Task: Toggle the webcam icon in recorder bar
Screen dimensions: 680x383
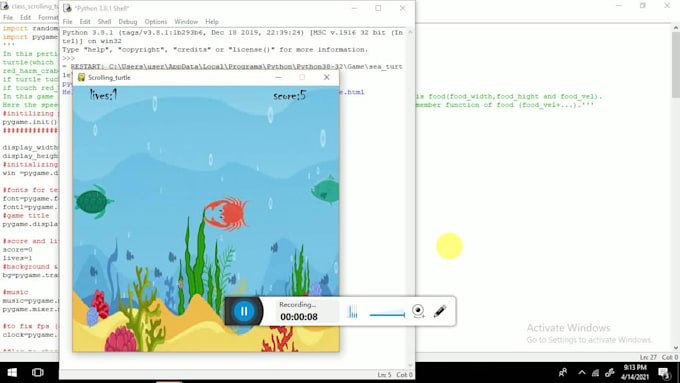Action: (x=418, y=311)
